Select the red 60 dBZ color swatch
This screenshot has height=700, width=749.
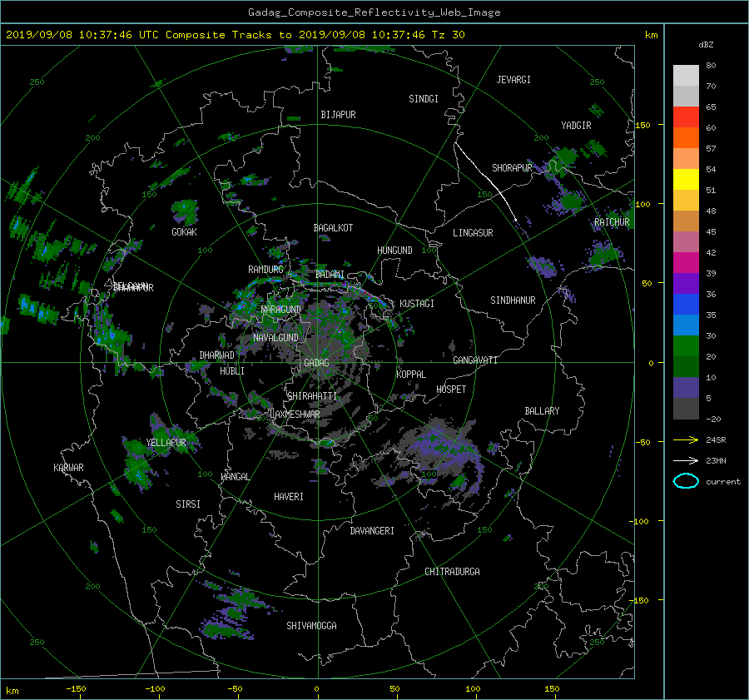[x=686, y=117]
